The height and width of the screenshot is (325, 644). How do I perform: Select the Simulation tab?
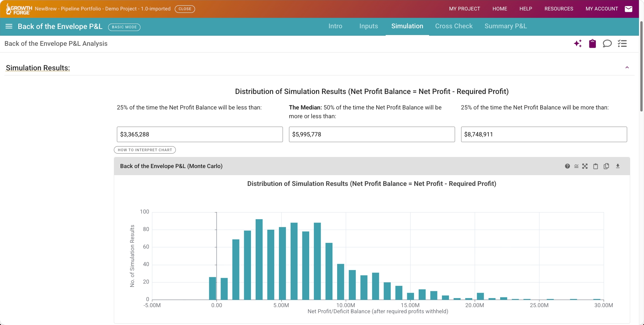click(407, 26)
